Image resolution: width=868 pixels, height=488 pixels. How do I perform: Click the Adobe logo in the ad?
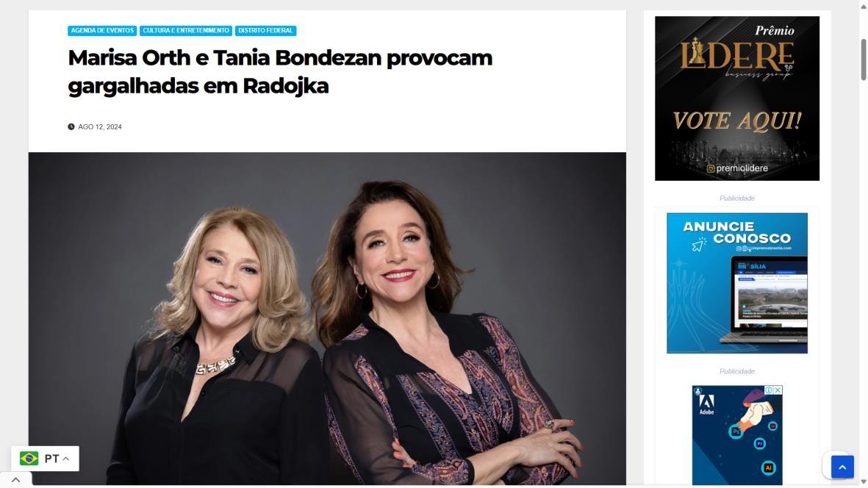706,404
